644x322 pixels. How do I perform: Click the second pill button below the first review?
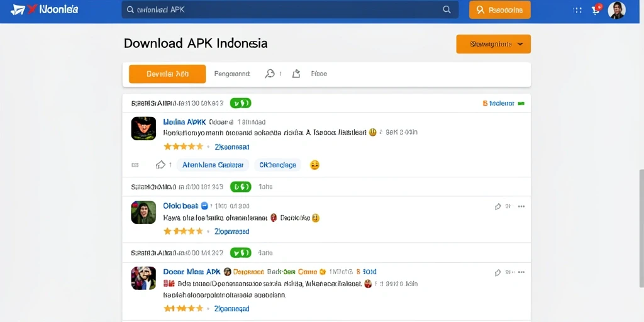pyautogui.click(x=277, y=165)
